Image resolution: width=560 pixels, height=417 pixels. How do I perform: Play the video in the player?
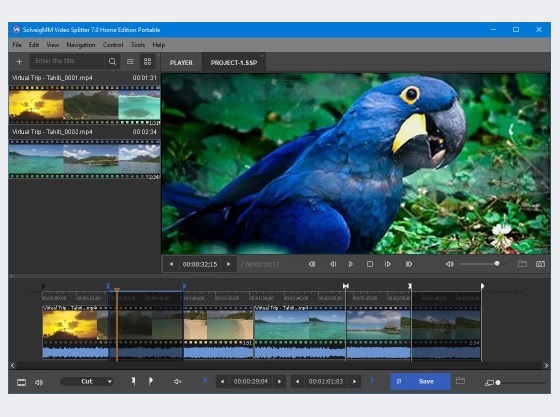point(351,264)
